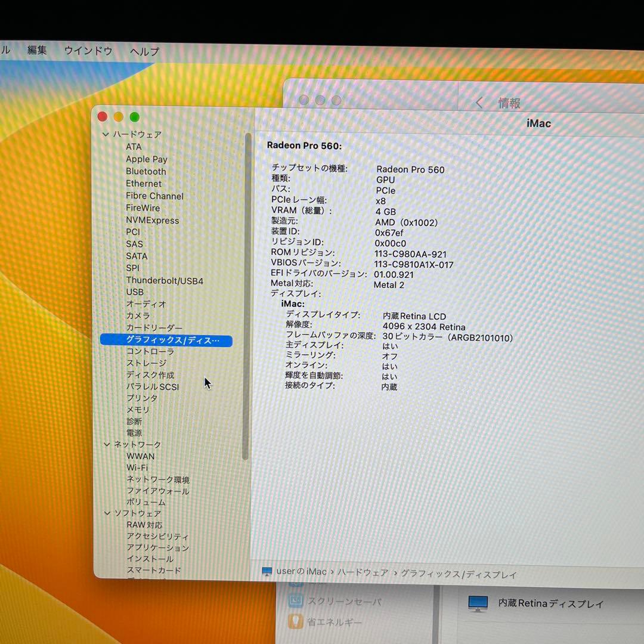644x644 pixels.
Task: Select Thunderbolt/USB4 in the hardware list
Action: [165, 280]
